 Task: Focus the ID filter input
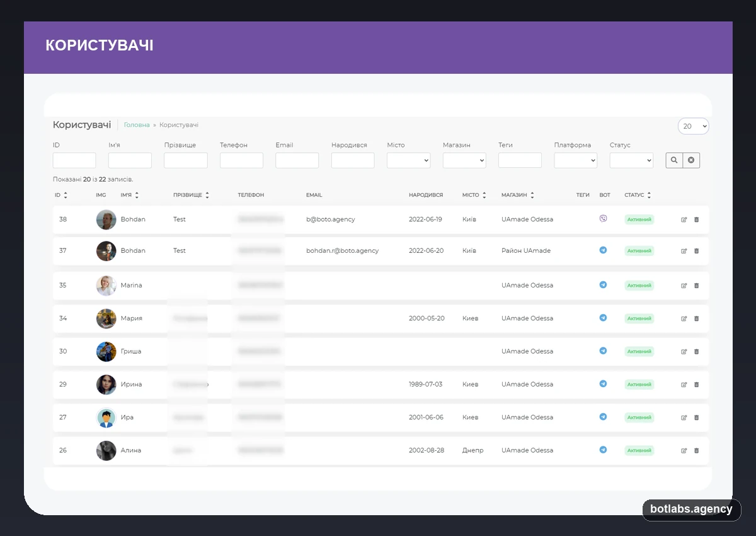pos(74,160)
